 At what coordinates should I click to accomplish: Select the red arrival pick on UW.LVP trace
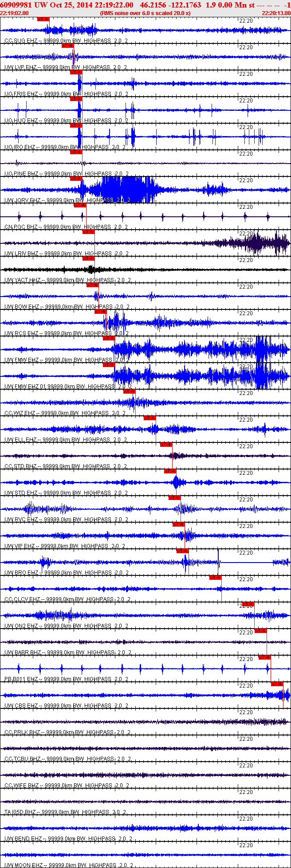tap(67, 46)
